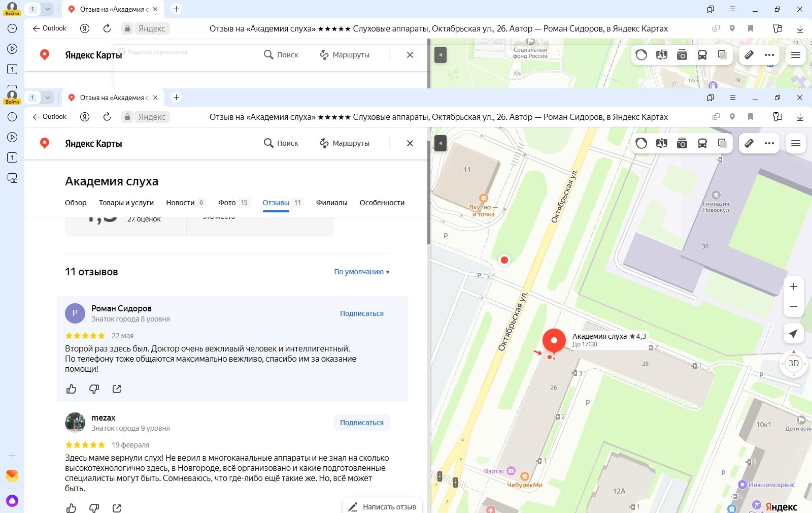Screen dimensions: 812x513
Task: Open the mezax profile avatar
Action: tap(75, 422)
